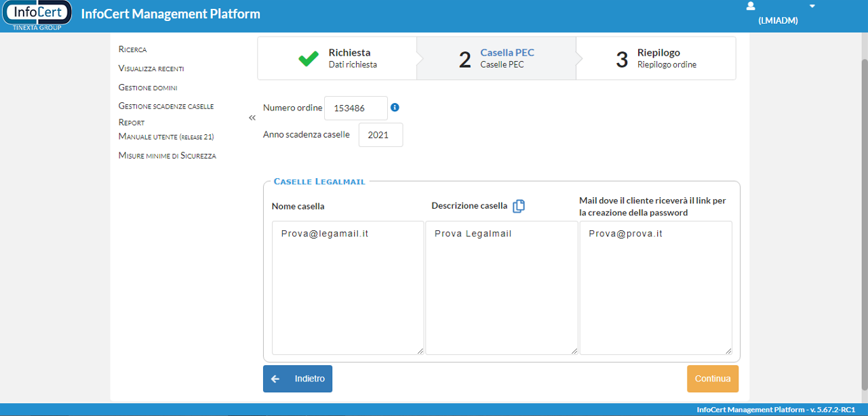Open Visualizza recenti in the sidebar

(151, 68)
